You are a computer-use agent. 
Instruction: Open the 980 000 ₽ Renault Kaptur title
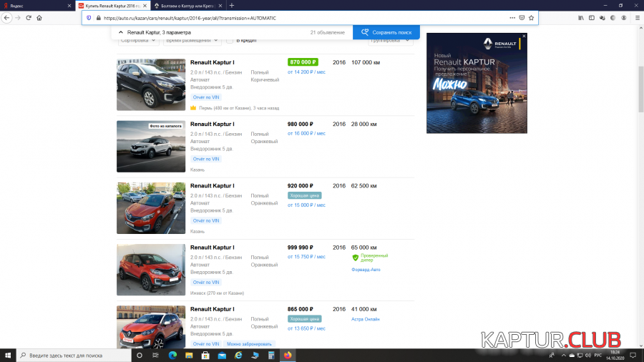pyautogui.click(x=213, y=124)
